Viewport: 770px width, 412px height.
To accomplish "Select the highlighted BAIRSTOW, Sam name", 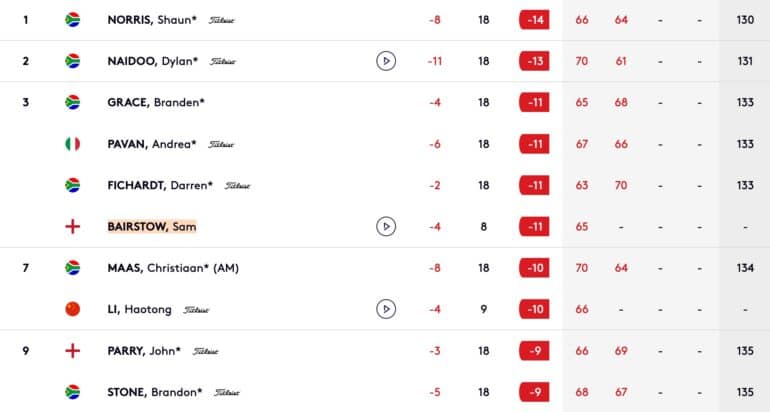I will click(152, 226).
